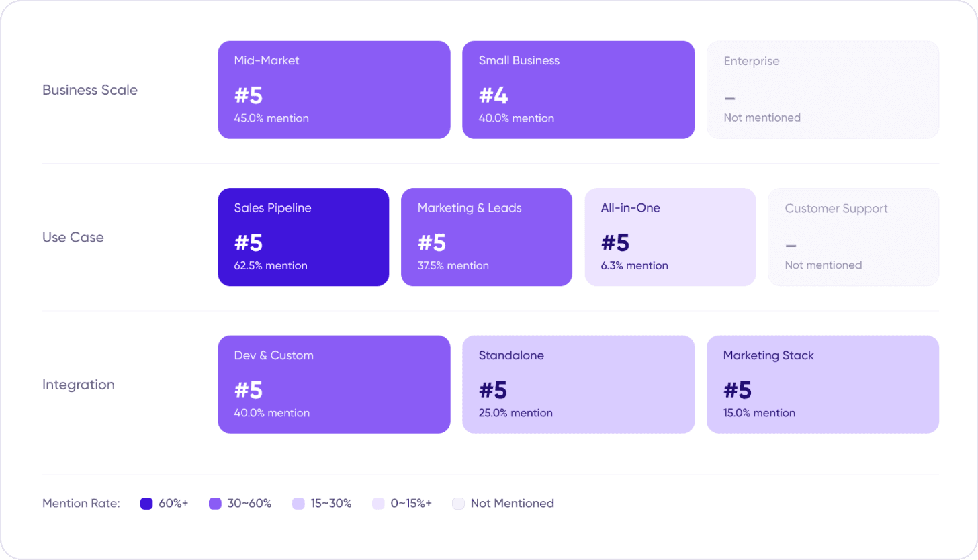
Task: Click the Sales Pipeline card
Action: point(304,237)
